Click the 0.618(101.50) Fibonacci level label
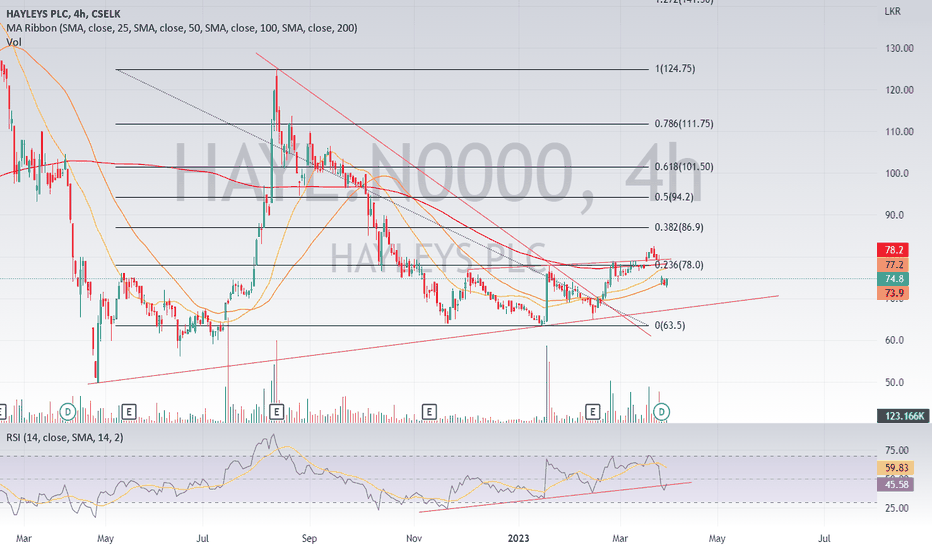Image resolution: width=932 pixels, height=550 pixels. pos(684,167)
